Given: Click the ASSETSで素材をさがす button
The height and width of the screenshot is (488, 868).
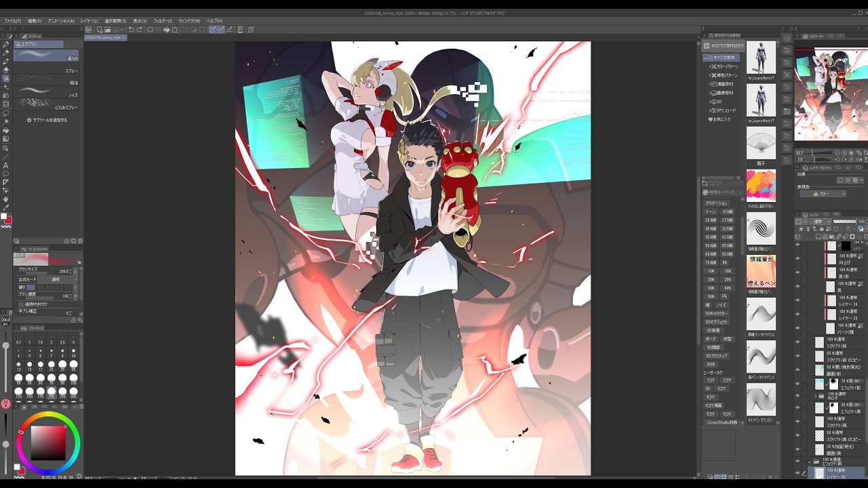Looking at the screenshot, I should (x=723, y=46).
